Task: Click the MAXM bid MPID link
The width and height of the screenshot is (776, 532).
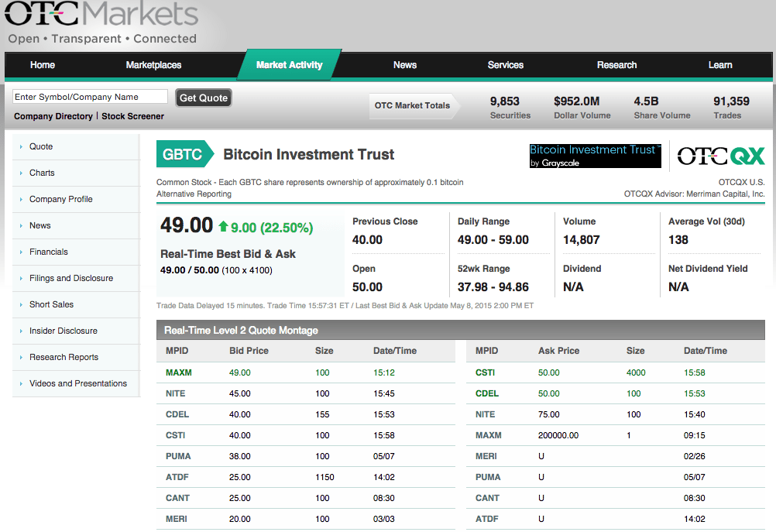Action: [x=178, y=372]
